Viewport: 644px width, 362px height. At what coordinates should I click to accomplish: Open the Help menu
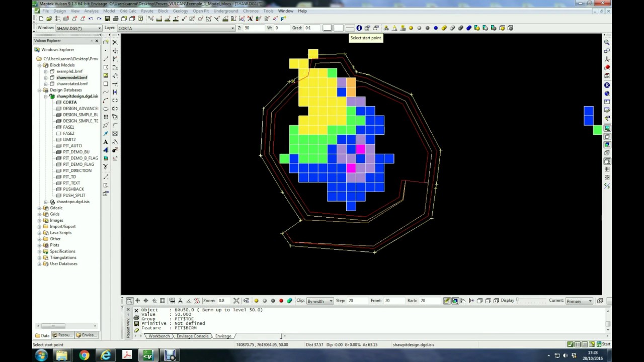point(302,11)
